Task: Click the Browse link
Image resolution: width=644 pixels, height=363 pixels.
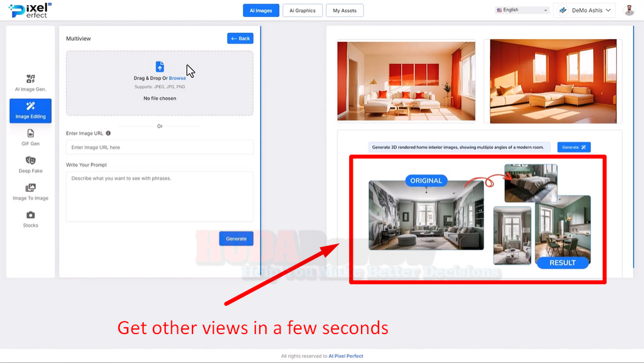Action: (x=177, y=78)
